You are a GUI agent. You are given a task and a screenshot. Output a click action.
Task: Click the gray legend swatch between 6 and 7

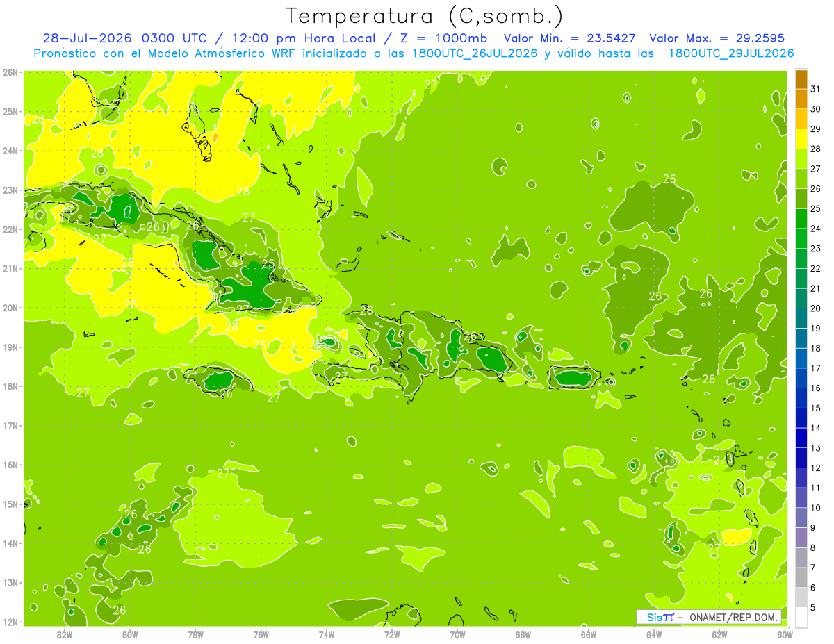(x=801, y=577)
